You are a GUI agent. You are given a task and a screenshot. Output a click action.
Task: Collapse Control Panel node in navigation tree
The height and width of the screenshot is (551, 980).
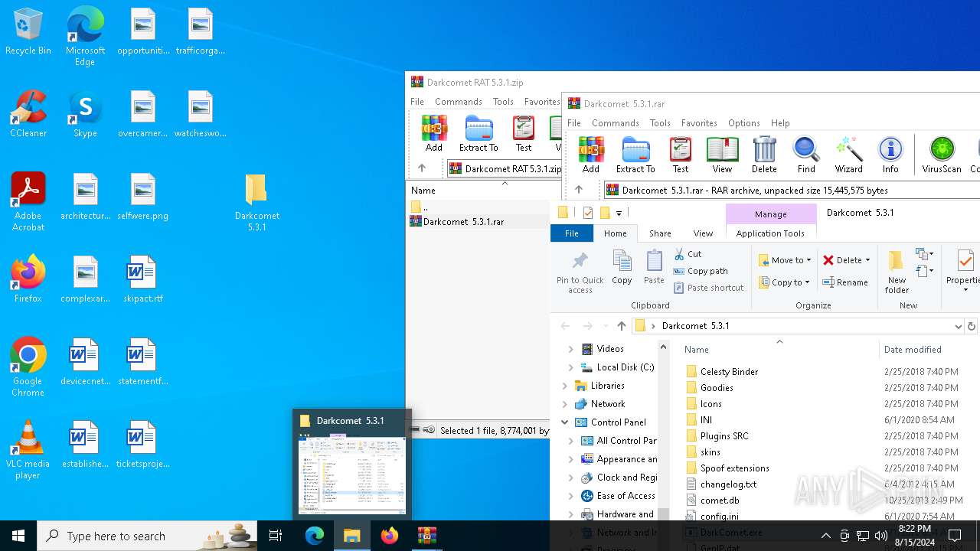click(565, 422)
